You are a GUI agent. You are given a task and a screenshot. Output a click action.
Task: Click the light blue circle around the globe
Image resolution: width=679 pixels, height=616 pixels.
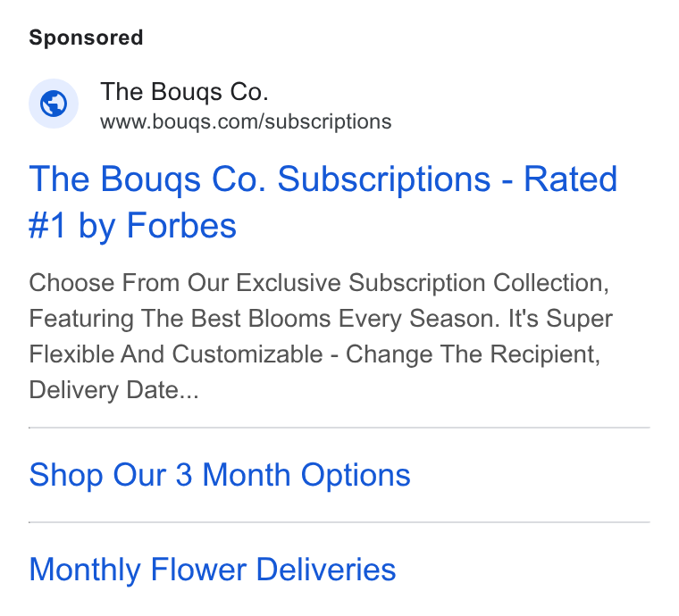[x=54, y=104]
